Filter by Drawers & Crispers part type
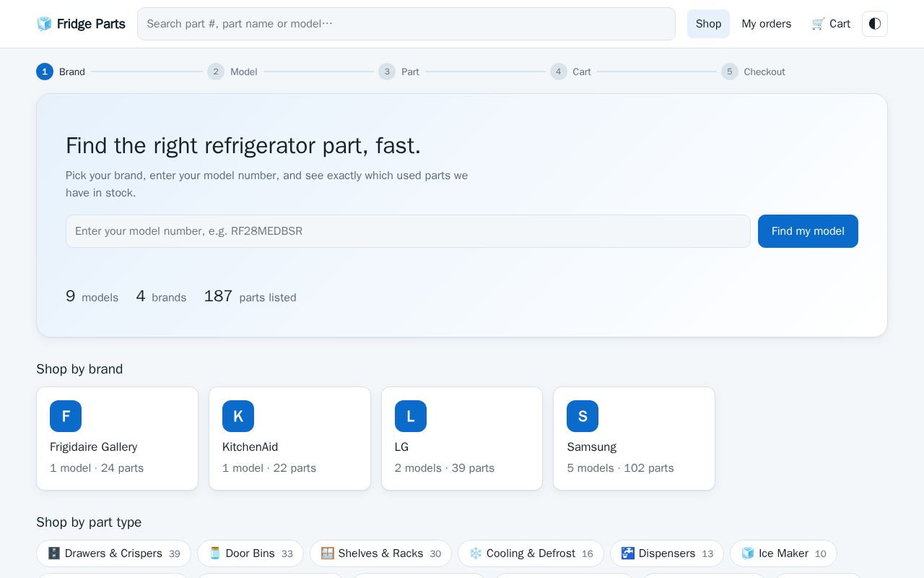The width and height of the screenshot is (924, 578). (113, 553)
